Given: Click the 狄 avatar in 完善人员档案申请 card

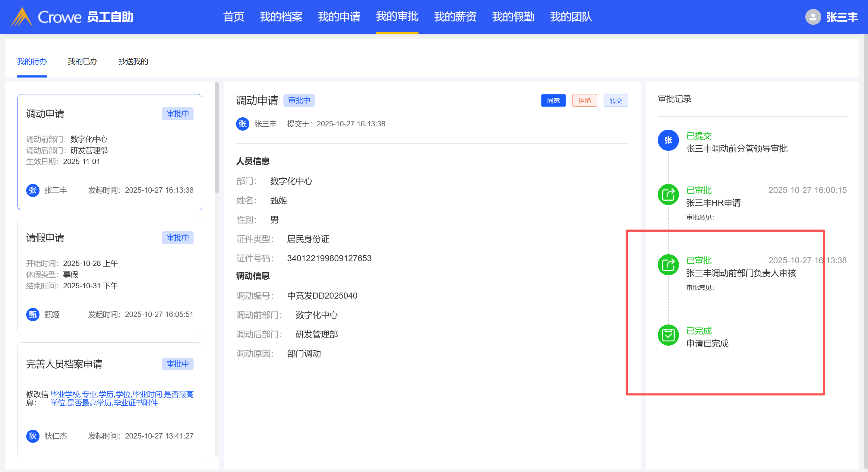Looking at the screenshot, I should pos(33,436).
